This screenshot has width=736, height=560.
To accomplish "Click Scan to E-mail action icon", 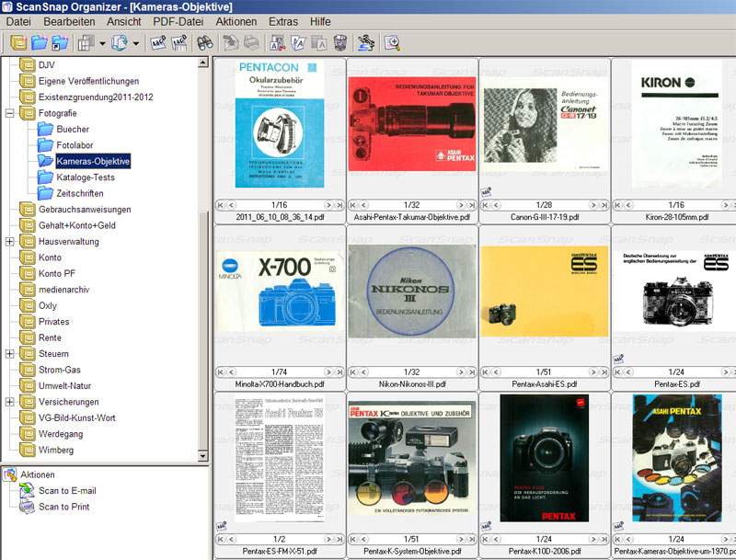I will pyautogui.click(x=27, y=491).
